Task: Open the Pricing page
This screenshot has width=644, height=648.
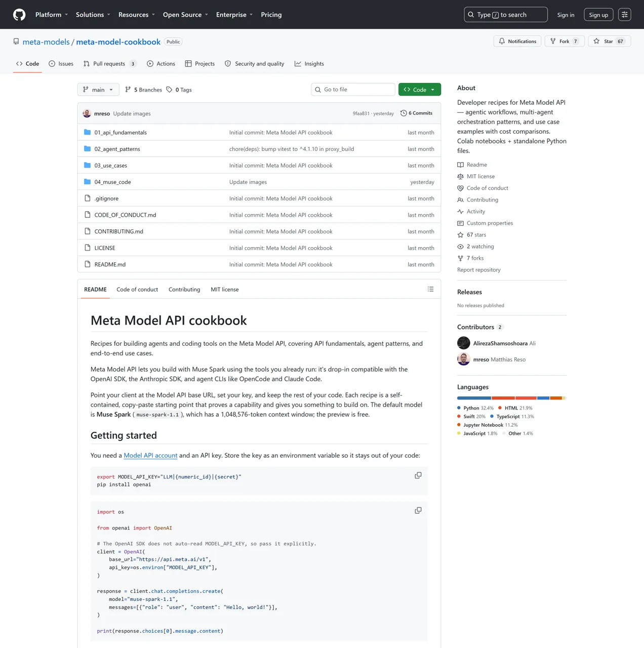Action: [271, 15]
